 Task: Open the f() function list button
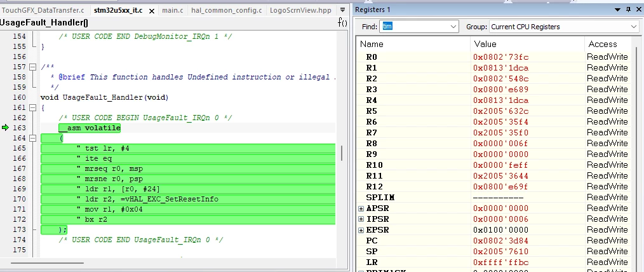(x=342, y=22)
